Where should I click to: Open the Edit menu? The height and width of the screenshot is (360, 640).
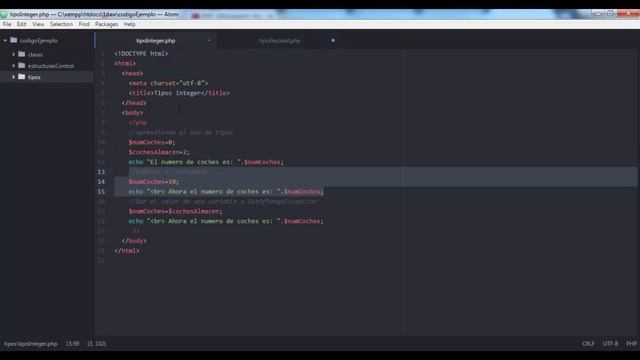pyautogui.click(x=21, y=24)
